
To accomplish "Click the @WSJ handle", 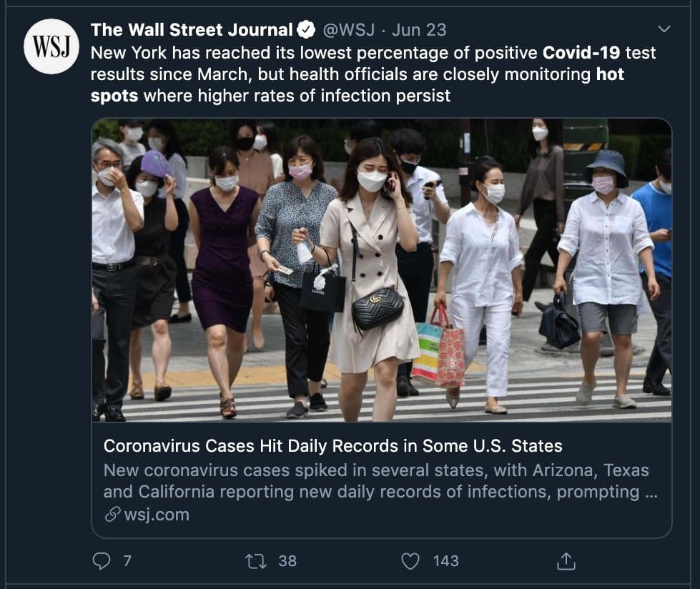I will pyautogui.click(x=349, y=30).
